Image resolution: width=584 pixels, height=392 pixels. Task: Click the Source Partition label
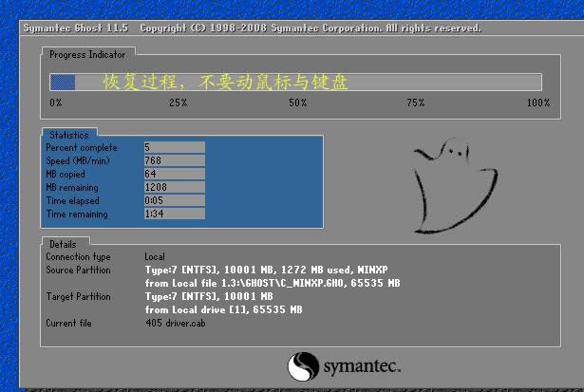(x=78, y=271)
